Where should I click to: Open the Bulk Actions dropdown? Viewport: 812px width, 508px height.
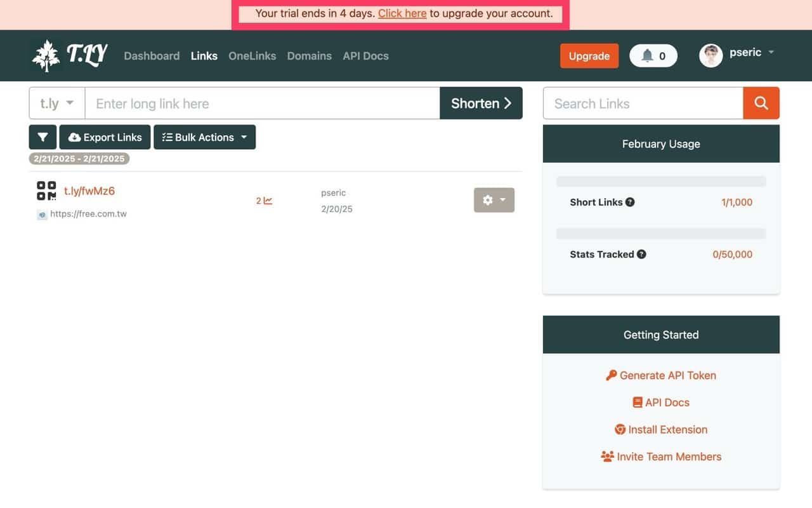204,137
